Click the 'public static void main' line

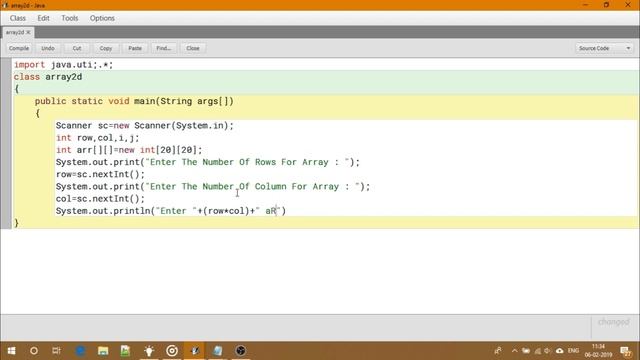point(134,101)
